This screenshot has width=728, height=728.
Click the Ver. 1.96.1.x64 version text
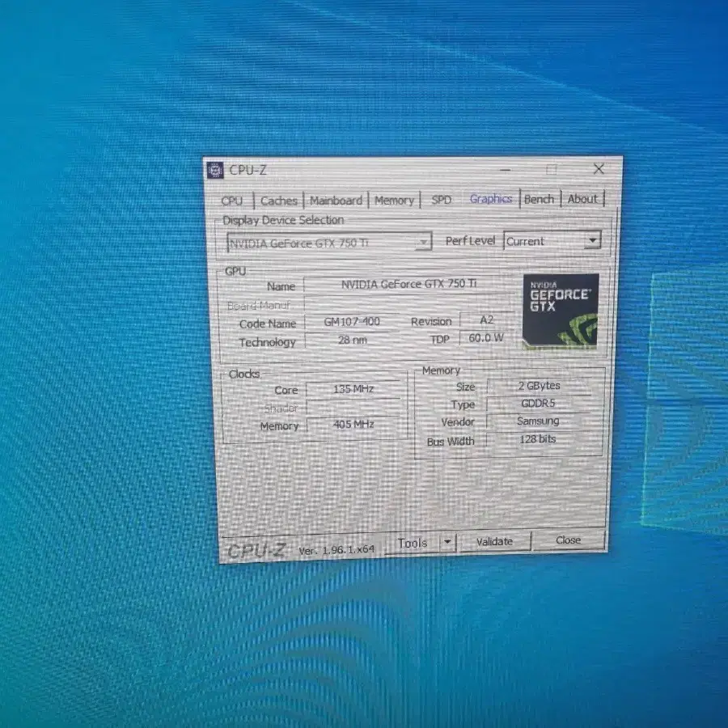(x=336, y=550)
